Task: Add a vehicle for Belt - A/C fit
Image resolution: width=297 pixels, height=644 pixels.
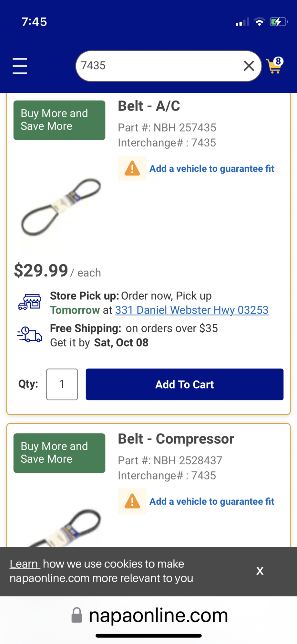Action: 212,169
